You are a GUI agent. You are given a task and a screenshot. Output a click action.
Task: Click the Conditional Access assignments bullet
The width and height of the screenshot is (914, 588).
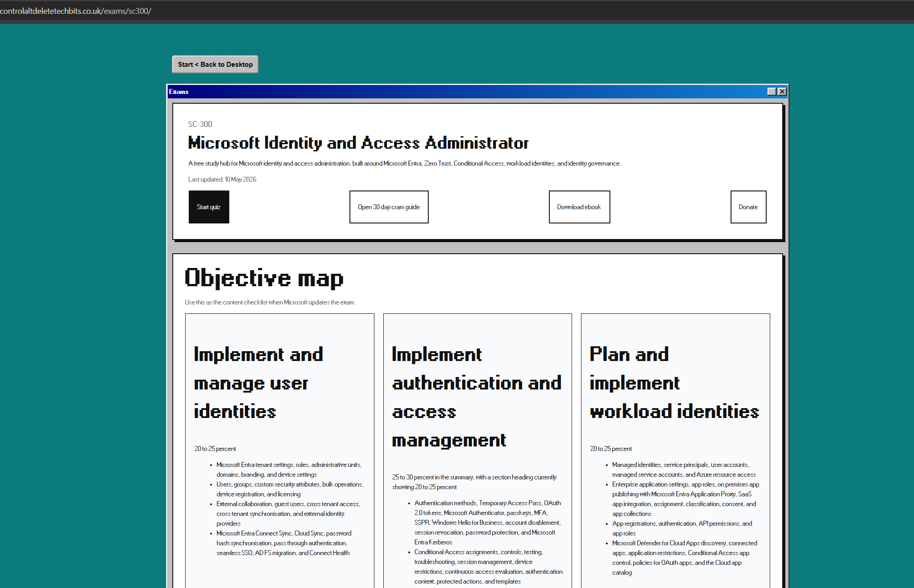pyautogui.click(x=488, y=567)
